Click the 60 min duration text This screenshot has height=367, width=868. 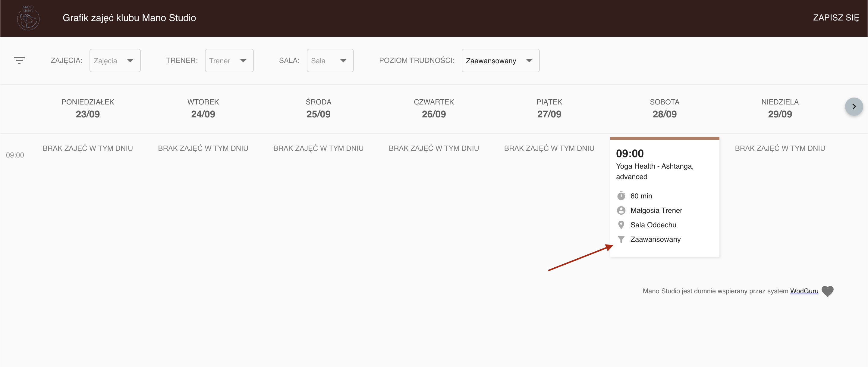pyautogui.click(x=641, y=196)
